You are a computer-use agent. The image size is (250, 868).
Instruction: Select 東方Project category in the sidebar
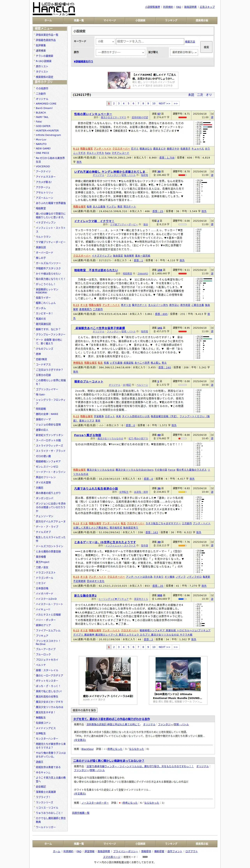click(x=43, y=562)
